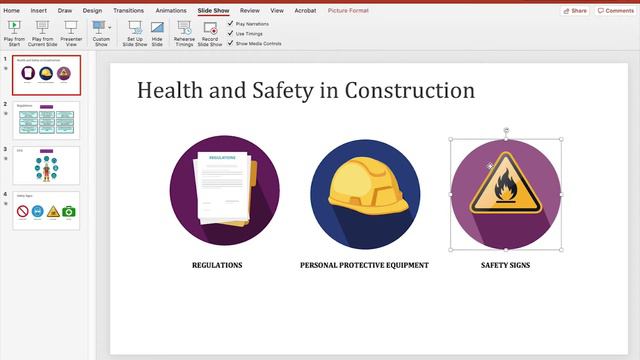
Task: Click the slide title text
Action: pyautogui.click(x=306, y=90)
